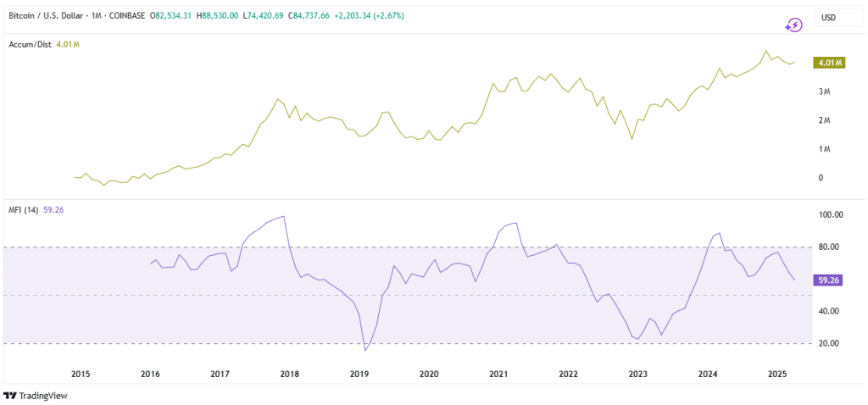Click the 2015 year marker on time axis
Viewport: 868px width, 405px height.
click(x=81, y=374)
